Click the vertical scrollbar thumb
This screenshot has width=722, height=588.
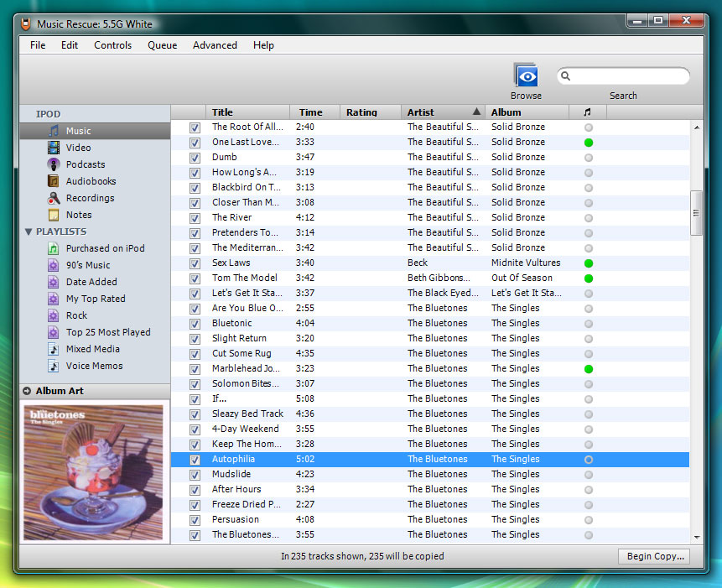coord(696,213)
